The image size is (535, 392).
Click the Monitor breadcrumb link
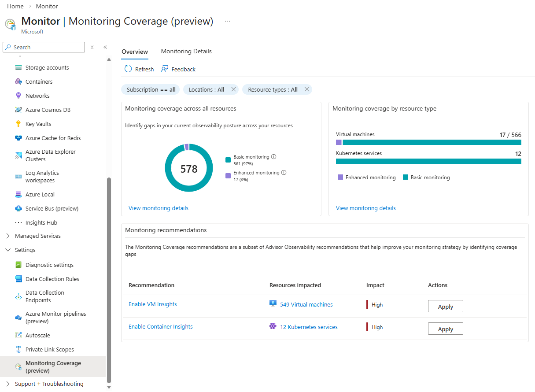47,6
